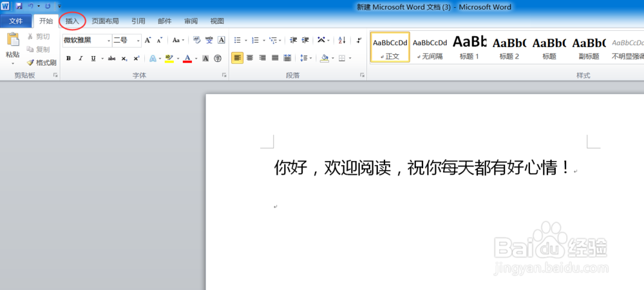
Task: Switch to the Page Layout (页面布局) tab
Action: [105, 21]
